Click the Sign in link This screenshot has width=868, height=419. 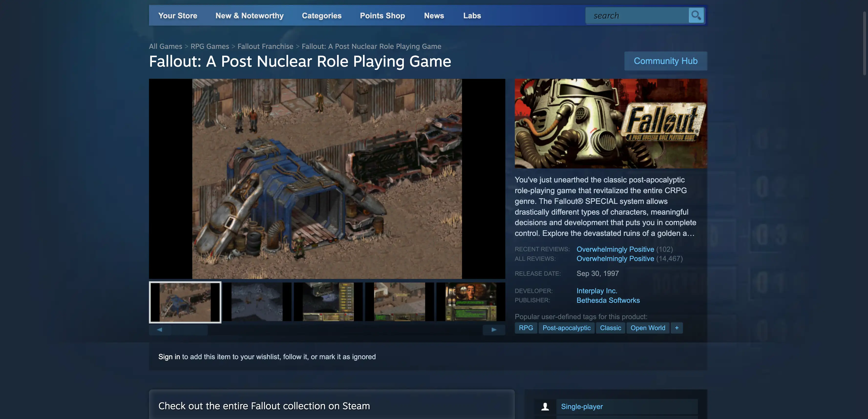[x=169, y=357]
